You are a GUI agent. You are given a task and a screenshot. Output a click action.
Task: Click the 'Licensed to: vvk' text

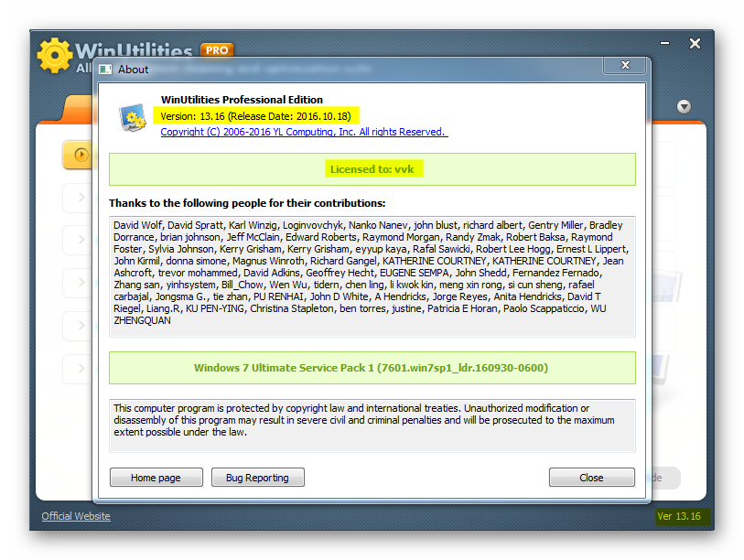(372, 169)
